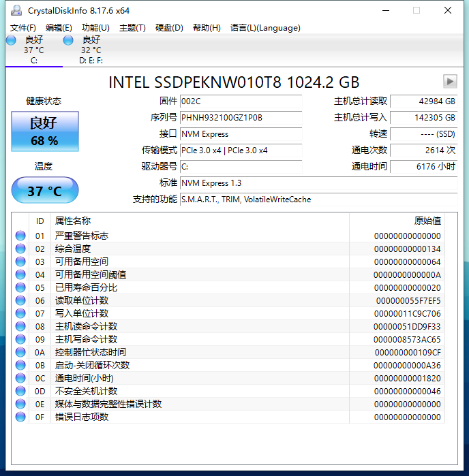Click the supported features field S.M.A.R.T., TRIM

click(318, 200)
